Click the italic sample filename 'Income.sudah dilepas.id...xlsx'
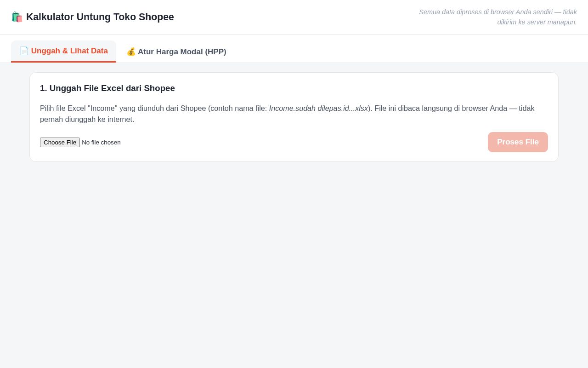This screenshot has width=588, height=368. click(x=318, y=108)
